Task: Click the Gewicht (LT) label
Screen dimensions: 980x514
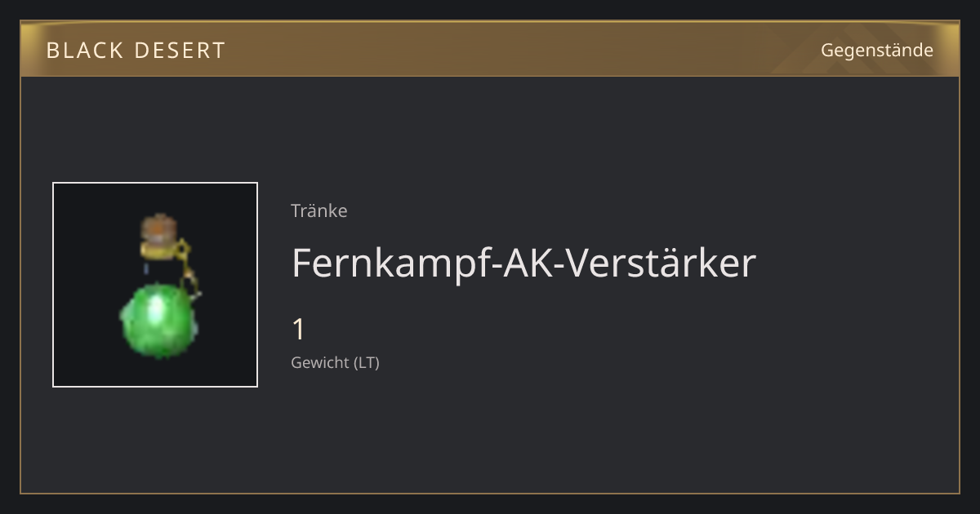Action: 336,362
